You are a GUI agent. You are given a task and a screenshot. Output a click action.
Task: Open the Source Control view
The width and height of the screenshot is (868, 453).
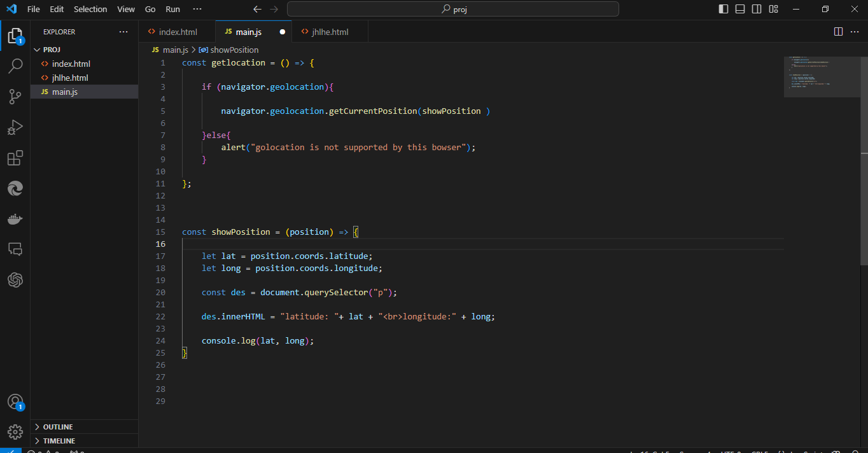[15, 96]
